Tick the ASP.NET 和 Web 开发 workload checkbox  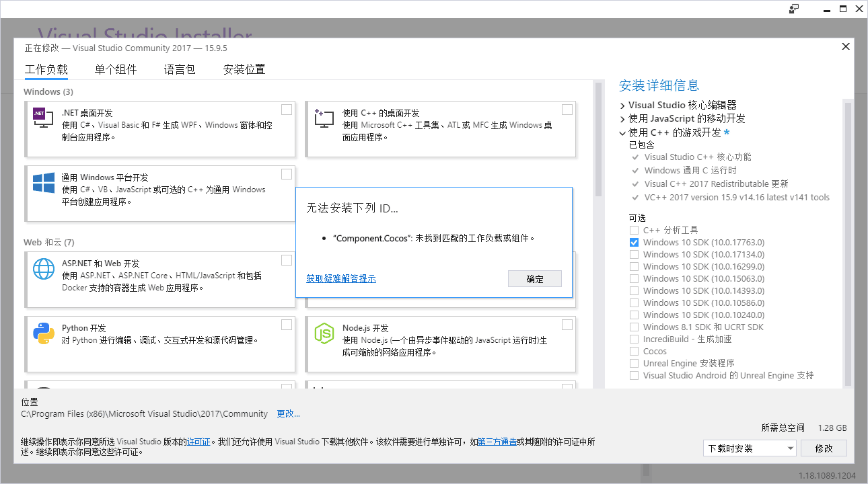[287, 260]
